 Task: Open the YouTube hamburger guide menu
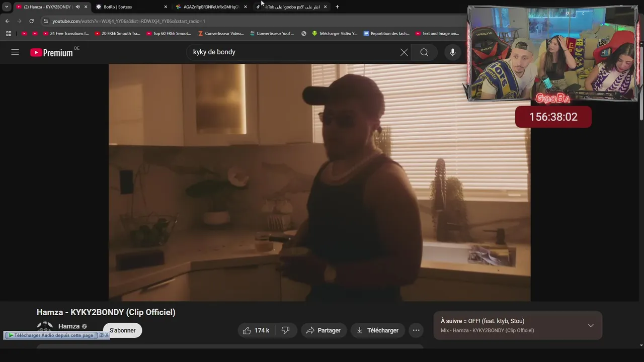click(15, 52)
